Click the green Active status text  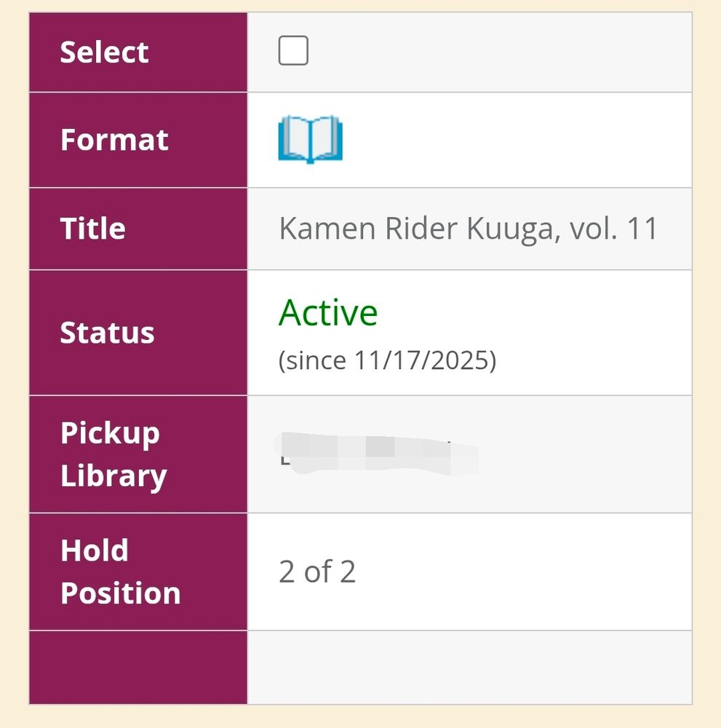(328, 312)
